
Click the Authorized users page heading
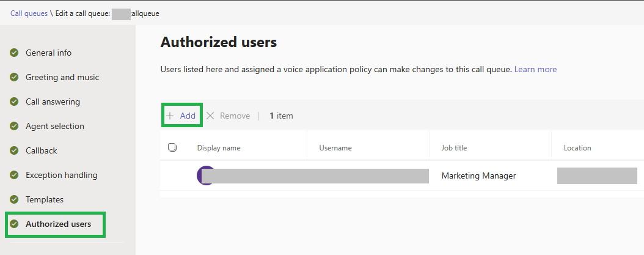pyautogui.click(x=219, y=42)
